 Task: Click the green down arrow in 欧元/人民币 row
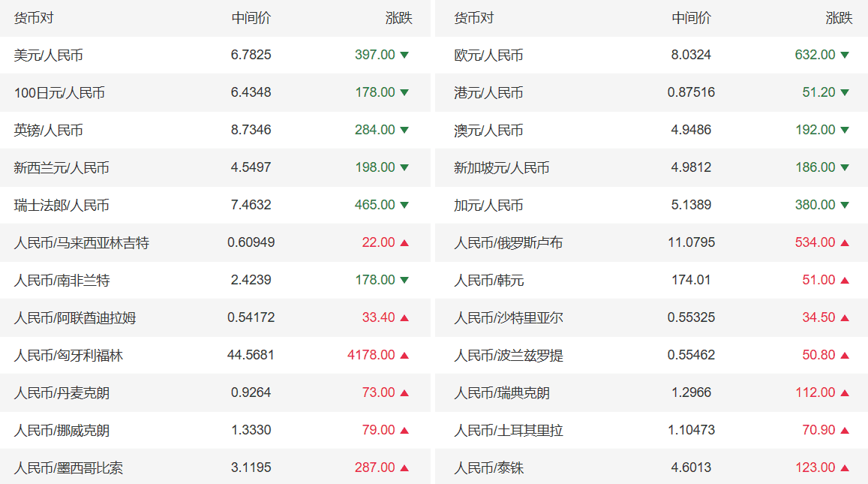click(845, 55)
